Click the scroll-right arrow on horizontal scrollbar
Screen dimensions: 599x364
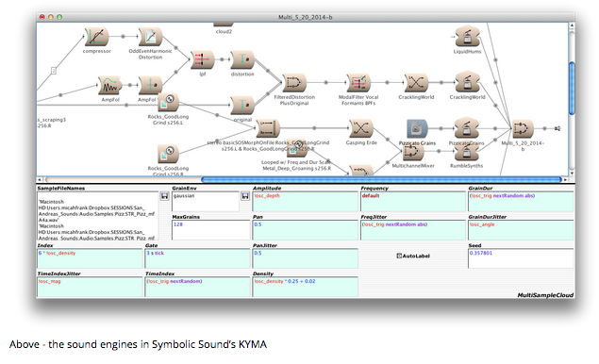[x=565, y=179]
